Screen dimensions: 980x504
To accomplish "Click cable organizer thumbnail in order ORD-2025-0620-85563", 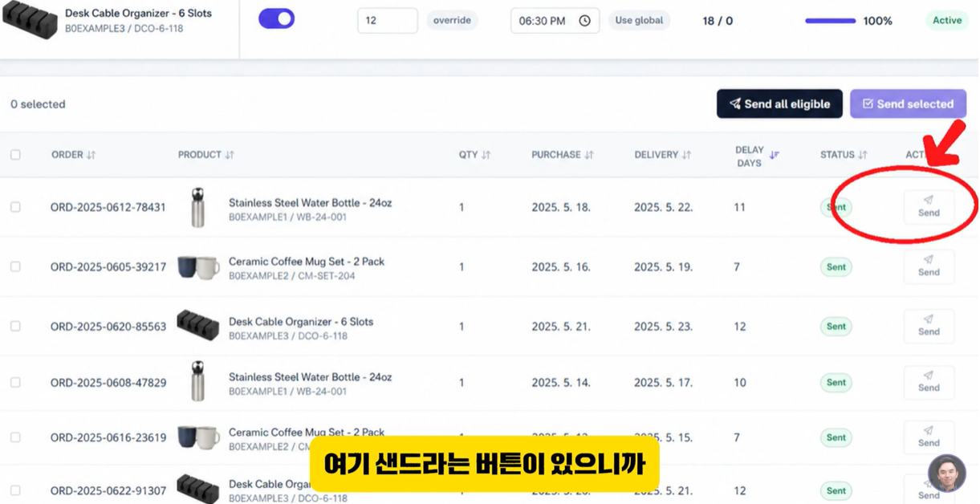I will (x=197, y=326).
